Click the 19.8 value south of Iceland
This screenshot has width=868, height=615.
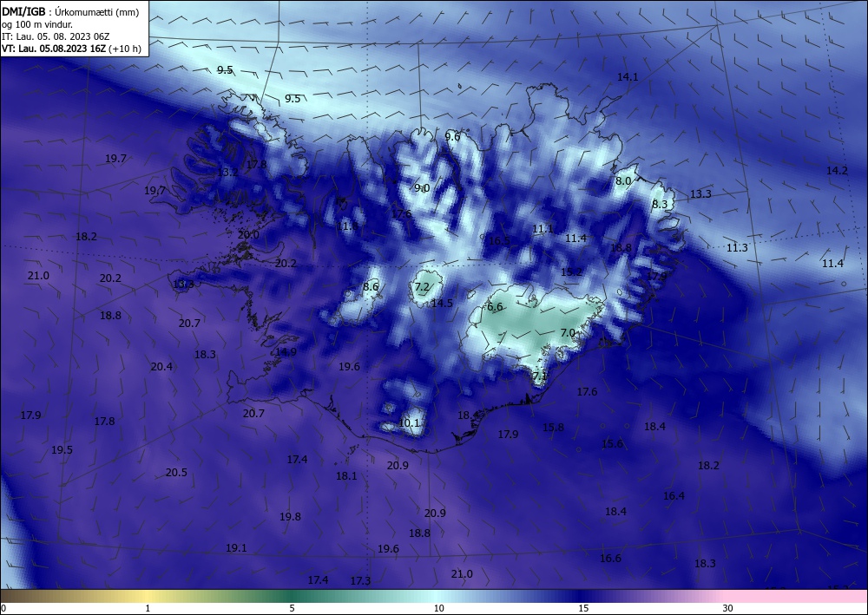290,517
